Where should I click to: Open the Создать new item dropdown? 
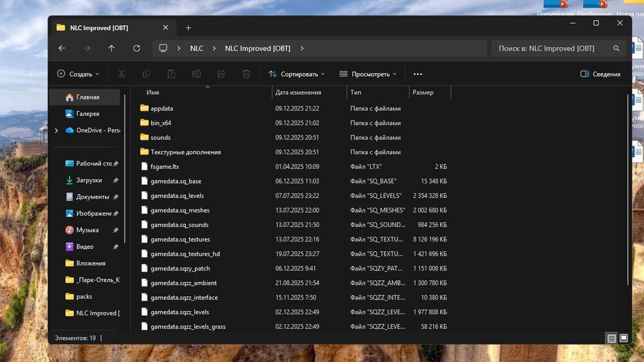tap(74, 74)
